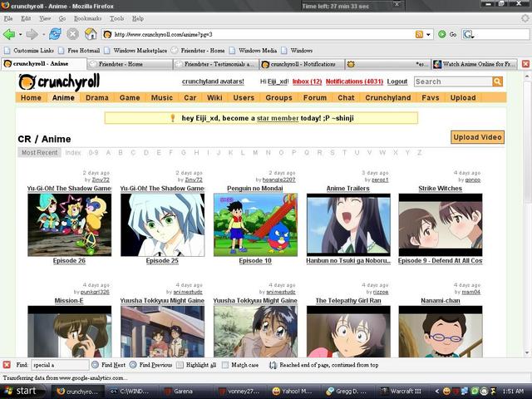The image size is (532, 399).
Task: Click the Home icon in the navigation toolbar
Action: (91, 34)
